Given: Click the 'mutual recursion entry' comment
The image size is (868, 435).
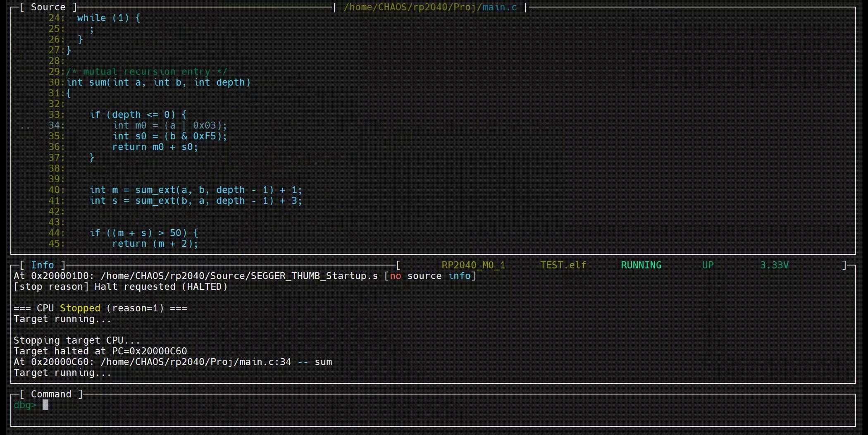Looking at the screenshot, I should click(147, 72).
